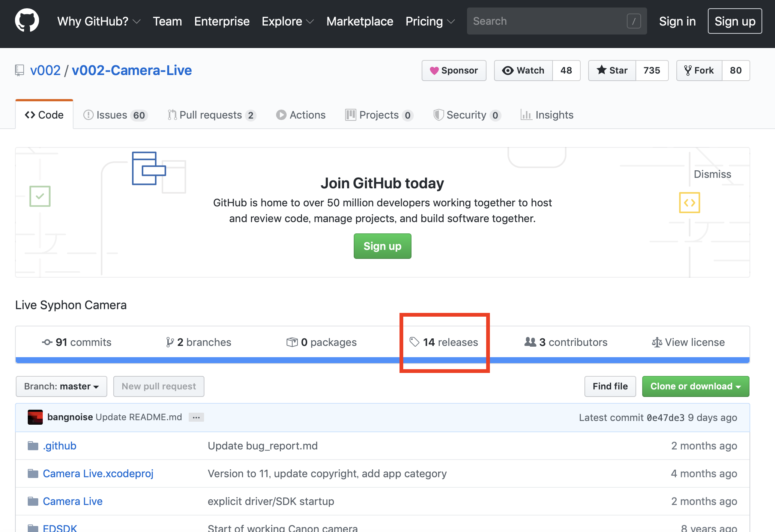Click the repository book icon beside v002
Image resolution: width=775 pixels, height=532 pixels.
click(20, 71)
